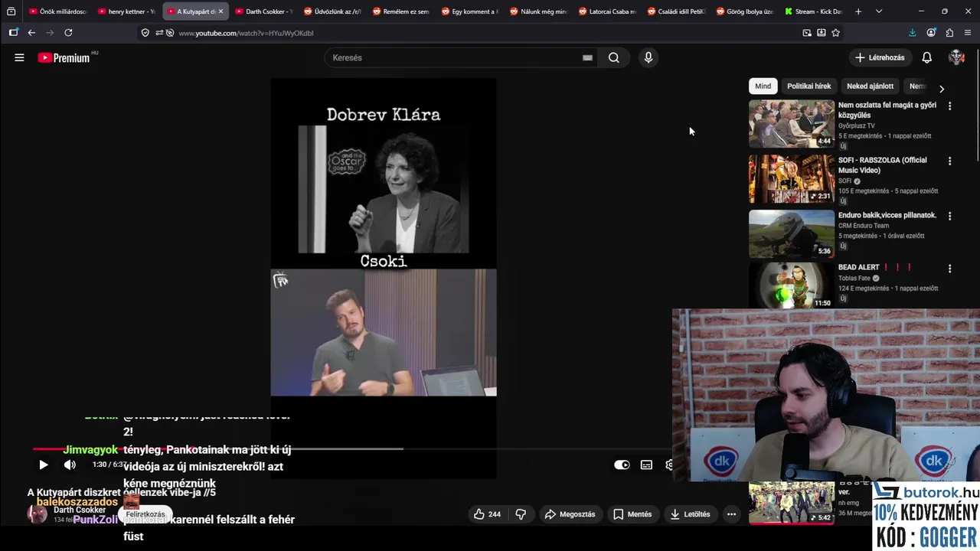The width and height of the screenshot is (980, 551).
Task: Close the active A Kutyapárt tab
Action: 220,11
